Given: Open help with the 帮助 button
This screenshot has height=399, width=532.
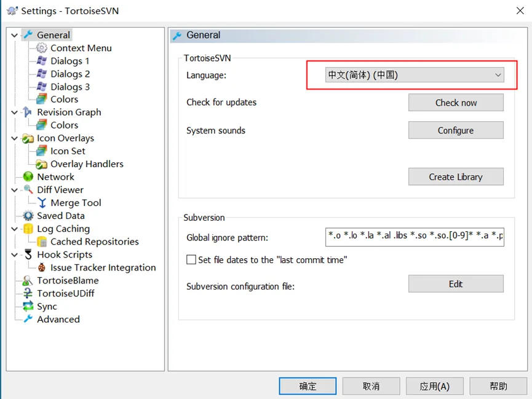Looking at the screenshot, I should [498, 386].
